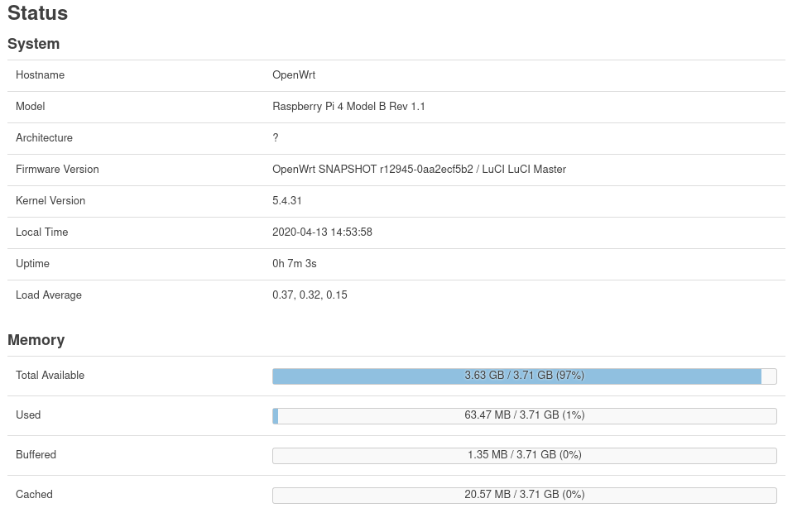Image resolution: width=802 pixels, height=532 pixels.
Task: Click the Total Available memory progress bar
Action: coord(524,376)
